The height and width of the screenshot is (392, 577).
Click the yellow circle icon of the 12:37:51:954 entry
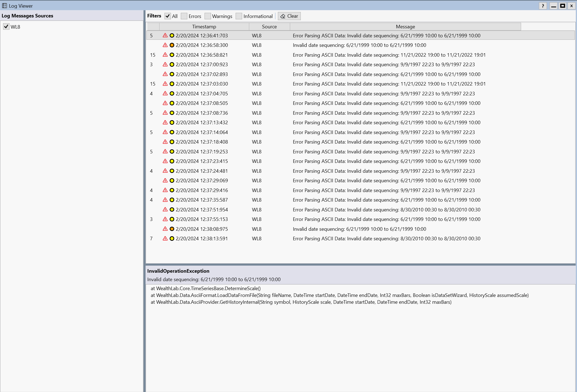172,210
